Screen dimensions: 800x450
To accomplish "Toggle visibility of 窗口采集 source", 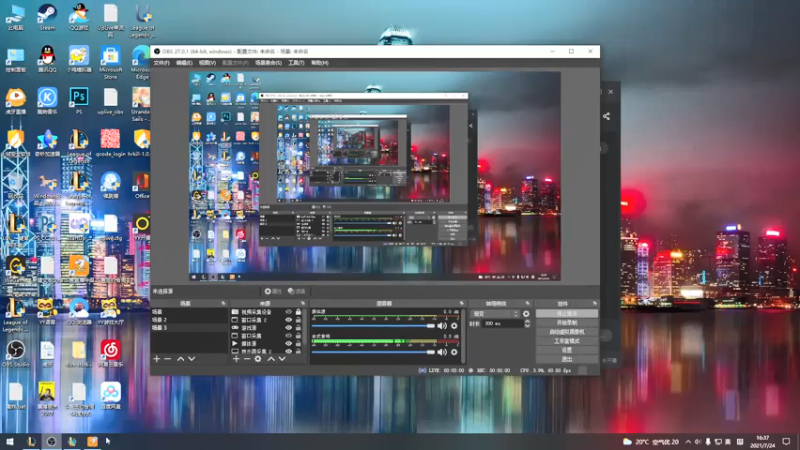I will click(288, 336).
